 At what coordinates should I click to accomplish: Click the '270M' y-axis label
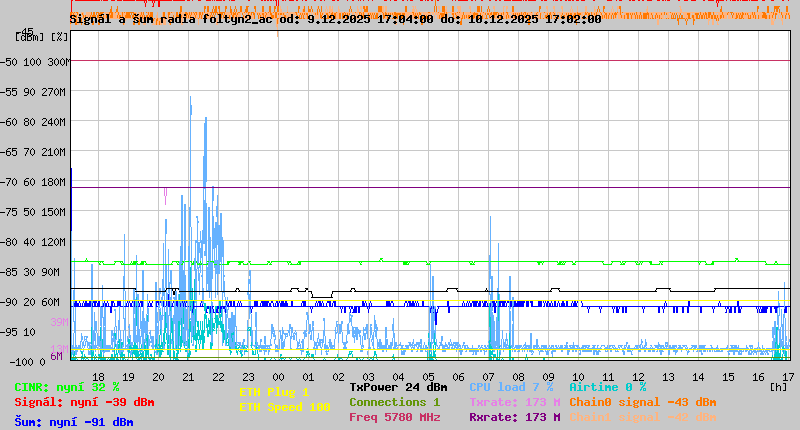click(x=54, y=92)
